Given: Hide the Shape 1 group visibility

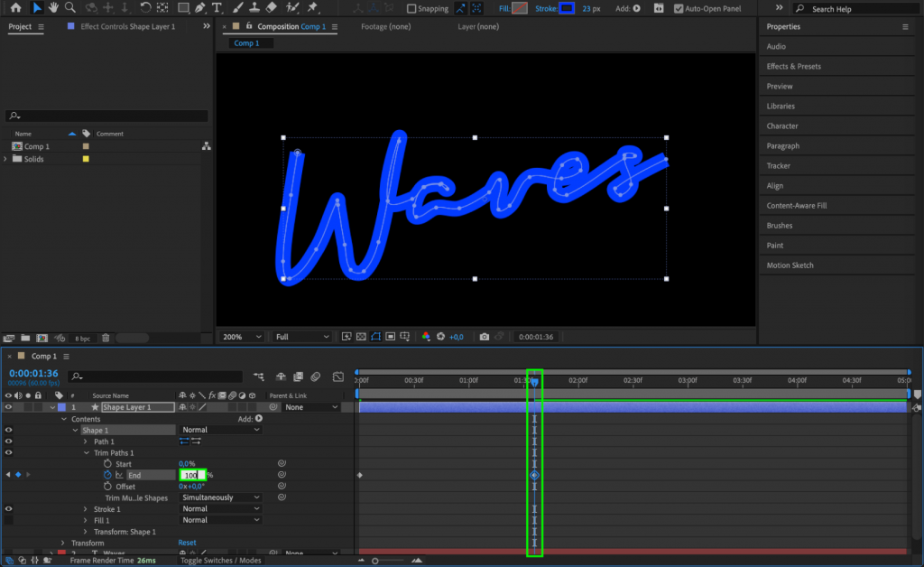Looking at the screenshot, I should click(x=9, y=430).
